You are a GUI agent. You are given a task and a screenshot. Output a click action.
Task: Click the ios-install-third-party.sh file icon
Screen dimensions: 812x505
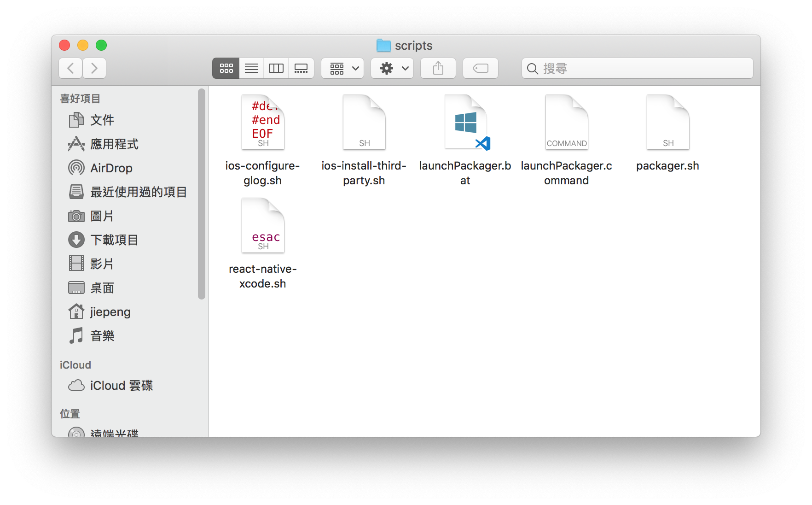coord(364,123)
